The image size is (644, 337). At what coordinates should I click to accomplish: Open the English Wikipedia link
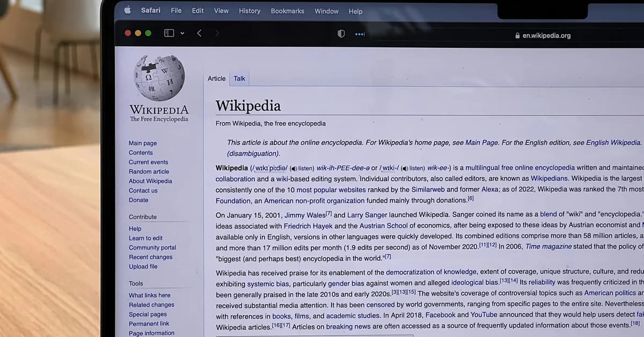pos(613,142)
